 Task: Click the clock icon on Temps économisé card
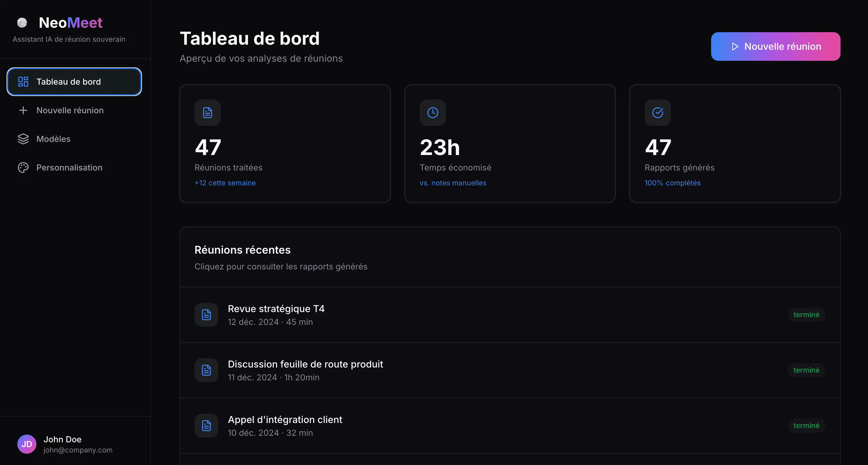[x=432, y=112]
